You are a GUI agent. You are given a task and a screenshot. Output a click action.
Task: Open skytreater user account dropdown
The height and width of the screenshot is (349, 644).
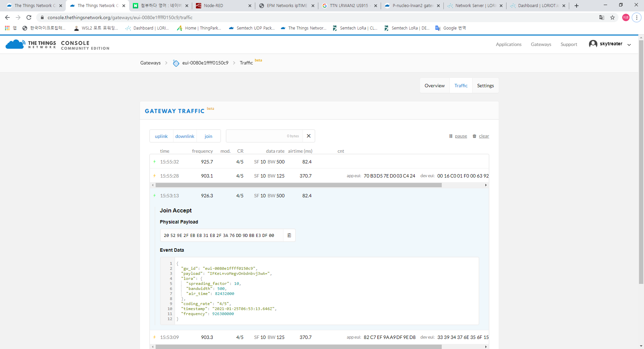click(610, 44)
